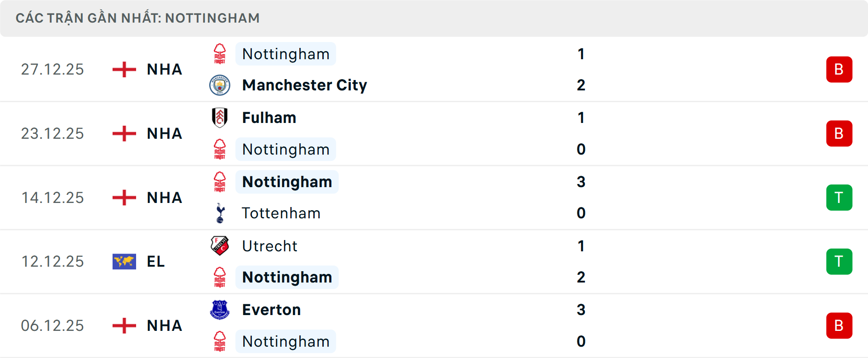Click the England flag beside 23.12.25
The width and height of the screenshot is (868, 358).
tap(124, 133)
